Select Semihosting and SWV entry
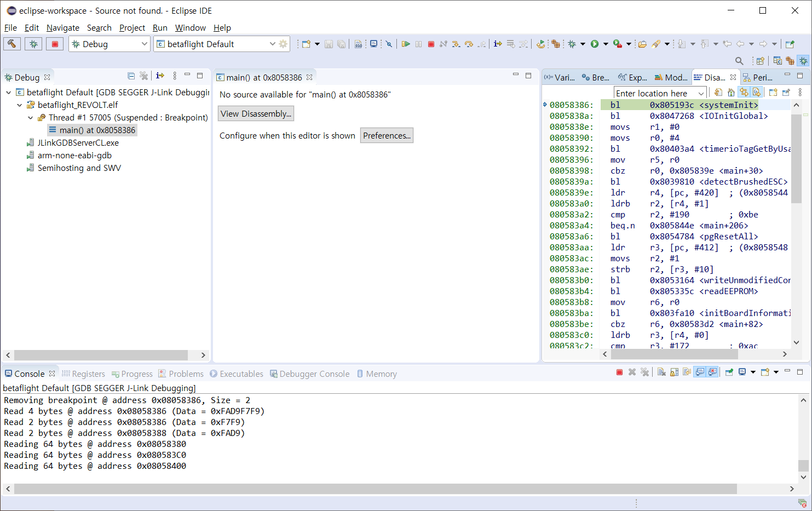The image size is (812, 511). click(x=74, y=168)
